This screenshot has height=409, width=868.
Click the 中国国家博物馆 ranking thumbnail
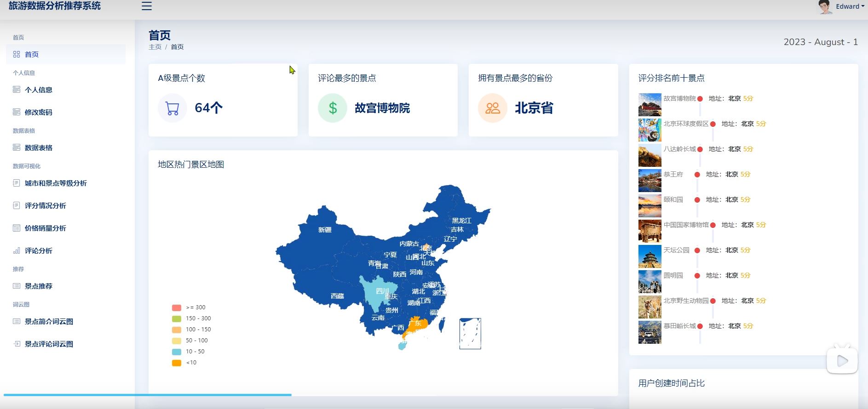[650, 231]
